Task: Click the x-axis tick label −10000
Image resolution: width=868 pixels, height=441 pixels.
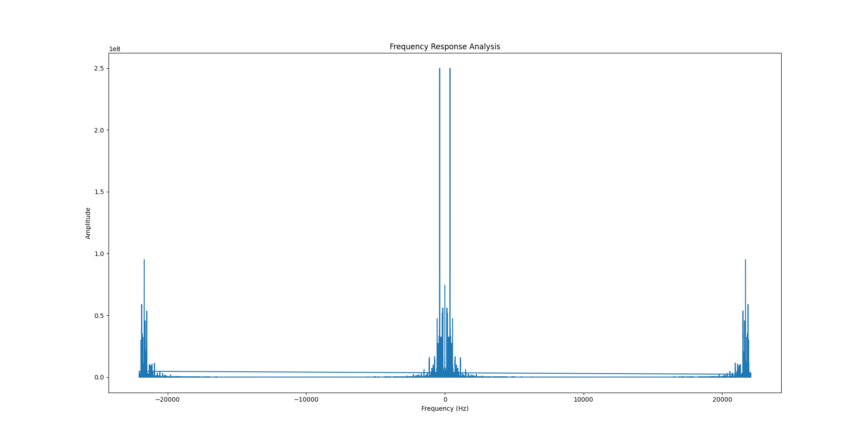Action: (306, 399)
